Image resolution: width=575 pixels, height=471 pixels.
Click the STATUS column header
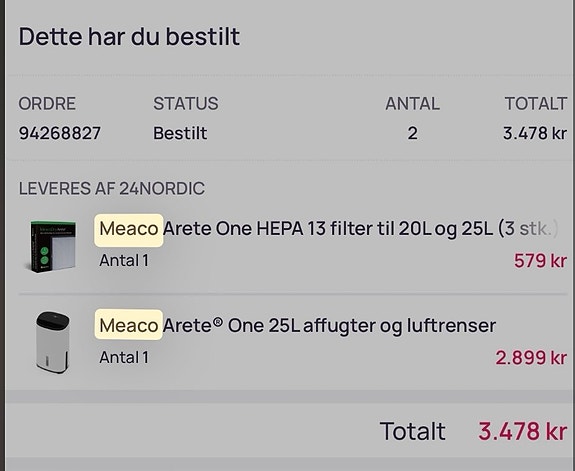186,103
